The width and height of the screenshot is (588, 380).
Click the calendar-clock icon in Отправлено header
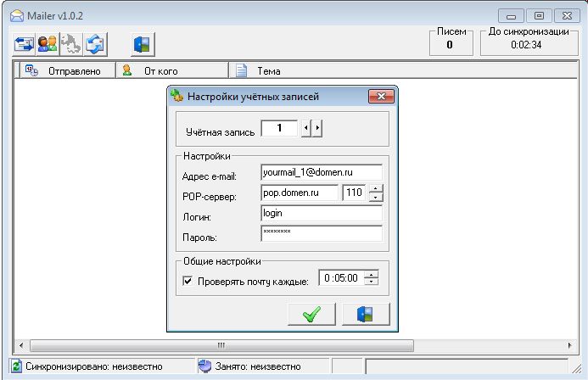click(31, 70)
